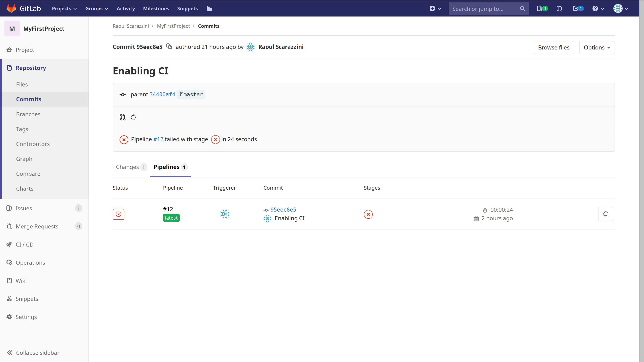Image resolution: width=644 pixels, height=362 pixels.
Task: Open the analytics chart icon in navbar
Action: [209, 8]
